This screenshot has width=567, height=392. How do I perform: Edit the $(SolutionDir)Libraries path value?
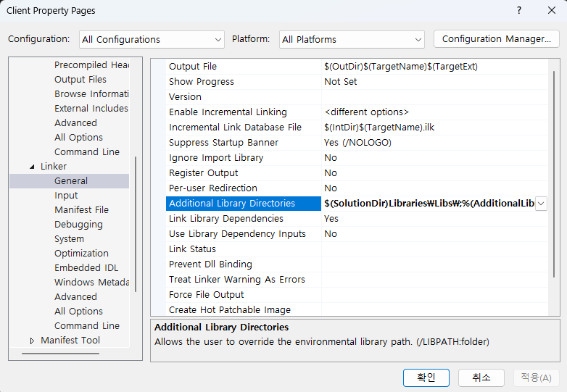point(429,204)
